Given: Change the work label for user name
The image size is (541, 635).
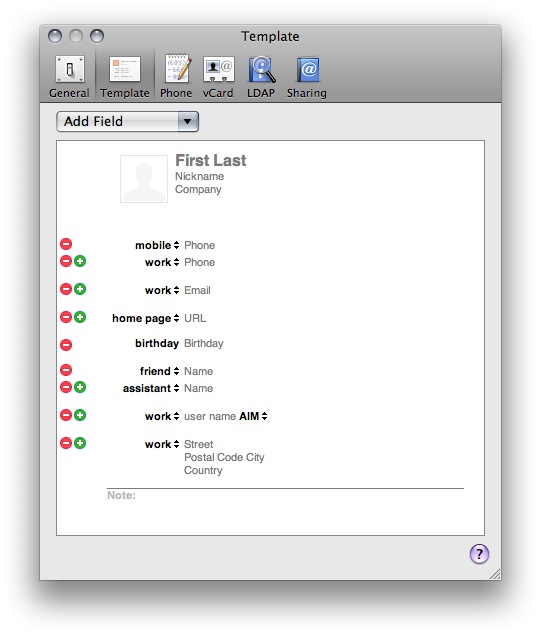Looking at the screenshot, I should 162,416.
